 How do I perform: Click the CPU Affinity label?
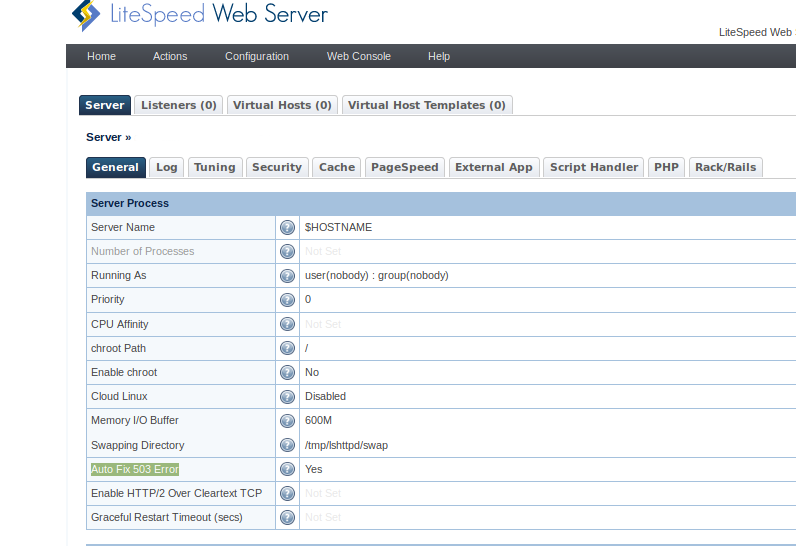pyautogui.click(x=120, y=324)
